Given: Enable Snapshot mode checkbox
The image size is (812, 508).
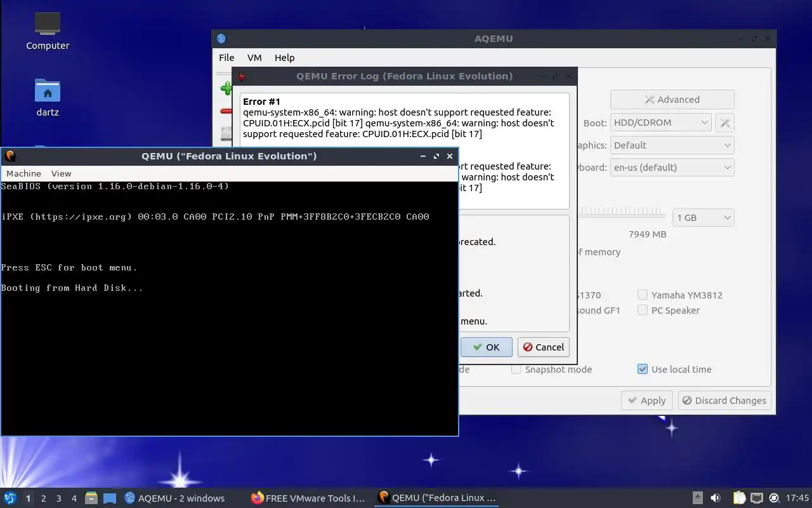Looking at the screenshot, I should pos(516,369).
